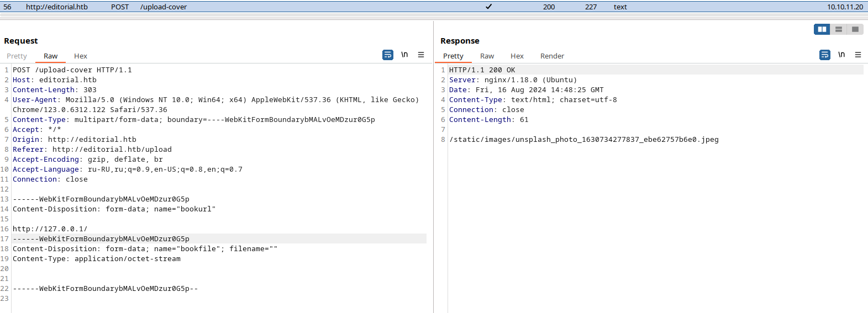Select Response Pretty tab
This screenshot has width=868, height=313.
coord(453,56)
